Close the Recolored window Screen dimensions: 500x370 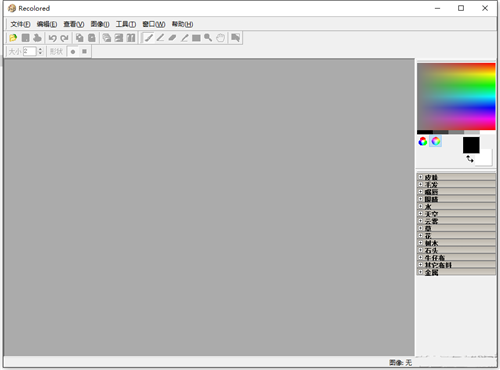pos(485,8)
